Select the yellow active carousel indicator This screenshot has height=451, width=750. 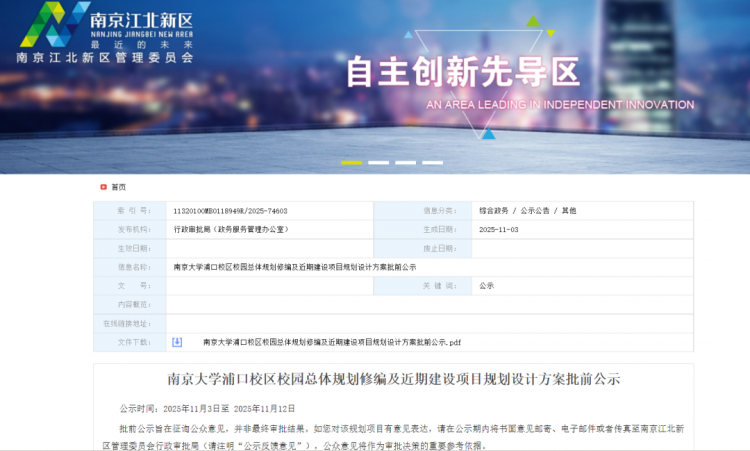click(x=351, y=162)
